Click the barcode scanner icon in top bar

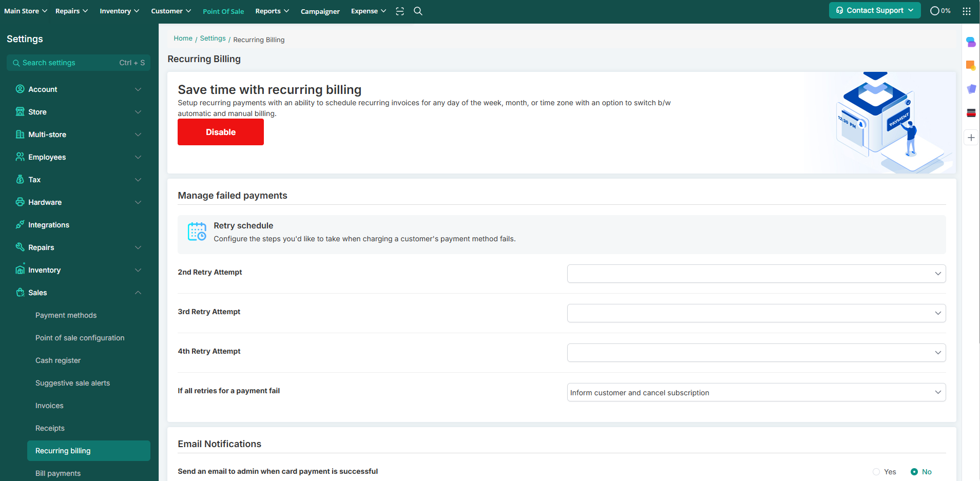coord(400,11)
